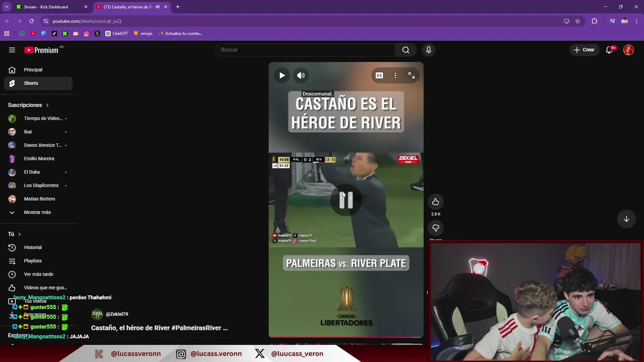Start voice search with microphone
Screen dimensions: 644x362
[x=429, y=50]
